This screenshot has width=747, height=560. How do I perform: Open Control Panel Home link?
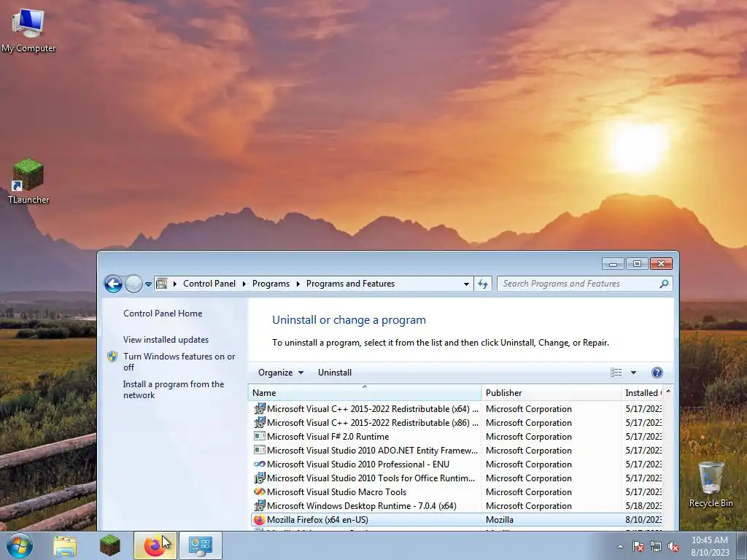tap(163, 314)
